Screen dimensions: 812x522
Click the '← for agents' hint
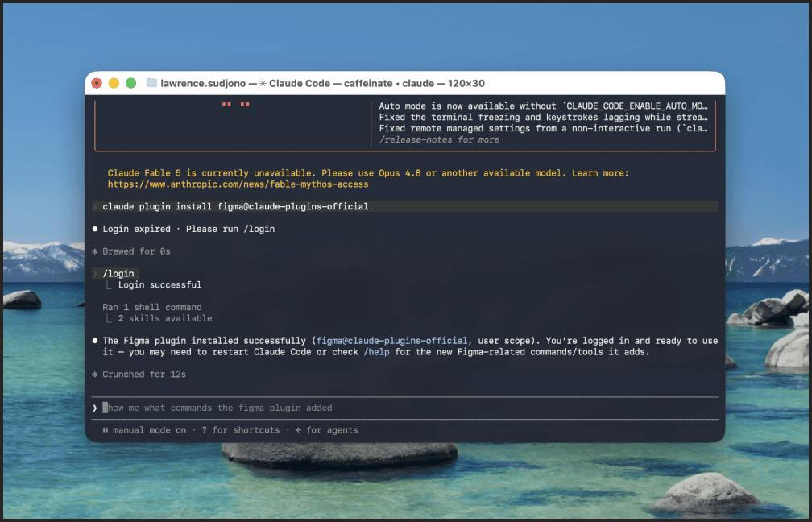tap(327, 430)
